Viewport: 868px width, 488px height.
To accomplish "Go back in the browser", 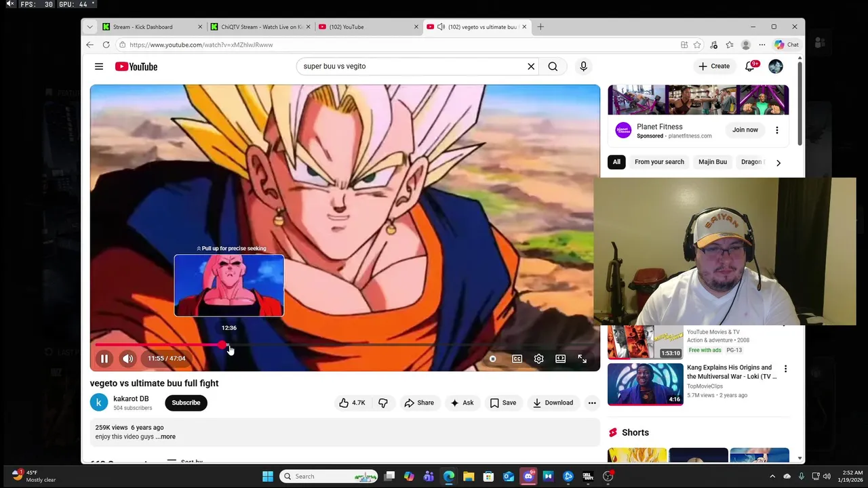I will [90, 45].
